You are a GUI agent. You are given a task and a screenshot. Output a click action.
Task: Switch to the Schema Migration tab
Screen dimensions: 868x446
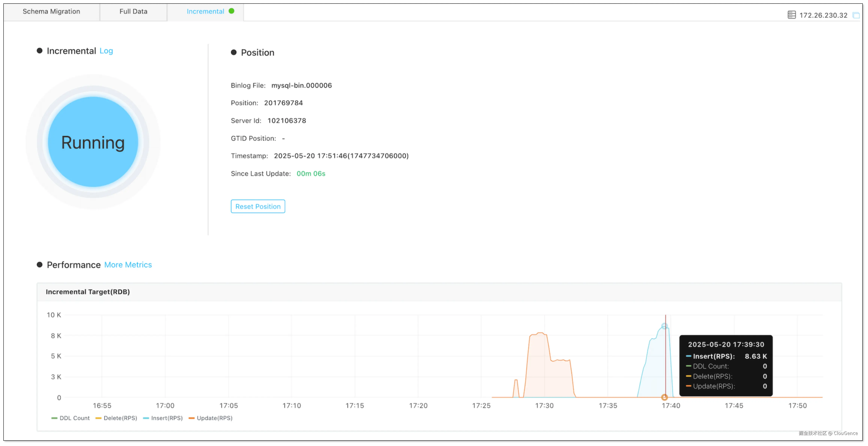(x=51, y=11)
